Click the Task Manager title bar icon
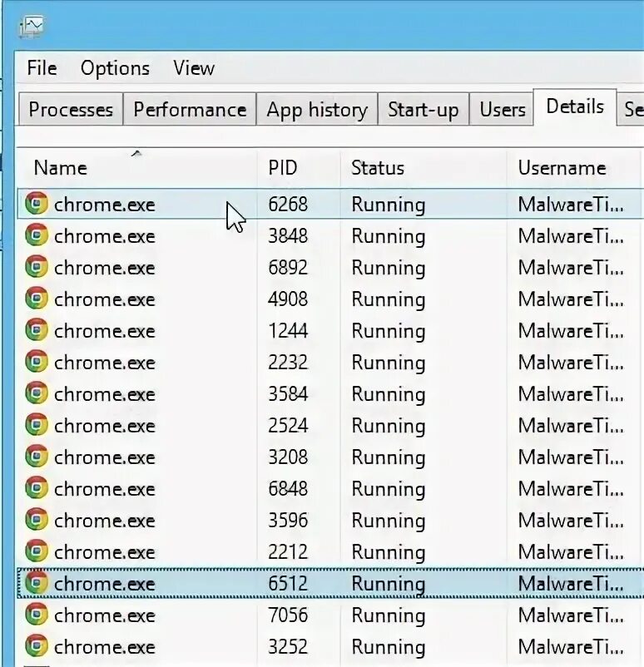 pyautogui.click(x=32, y=27)
